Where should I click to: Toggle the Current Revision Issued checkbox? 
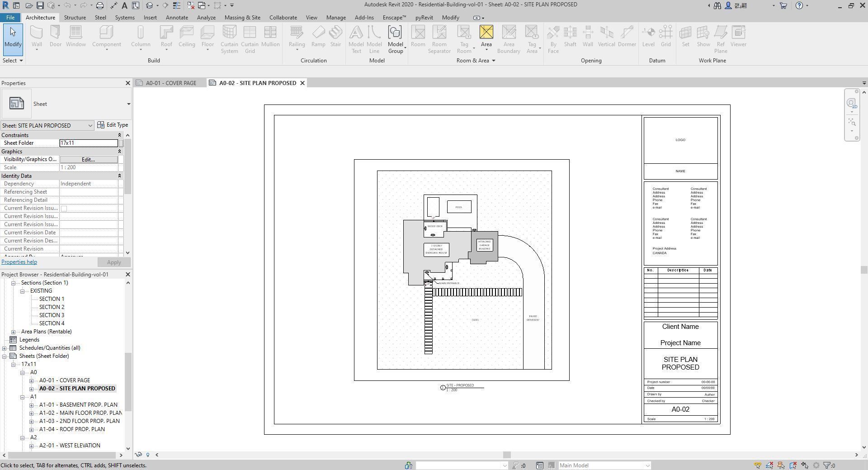(64, 209)
